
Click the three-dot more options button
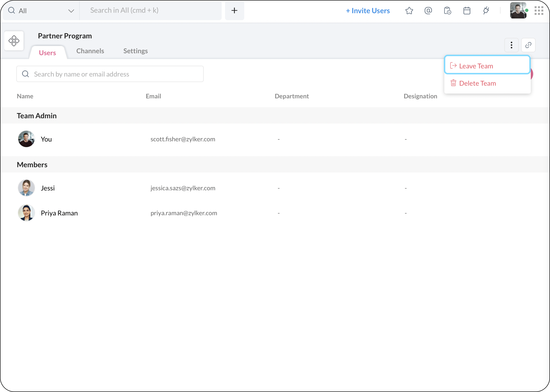[x=511, y=45]
